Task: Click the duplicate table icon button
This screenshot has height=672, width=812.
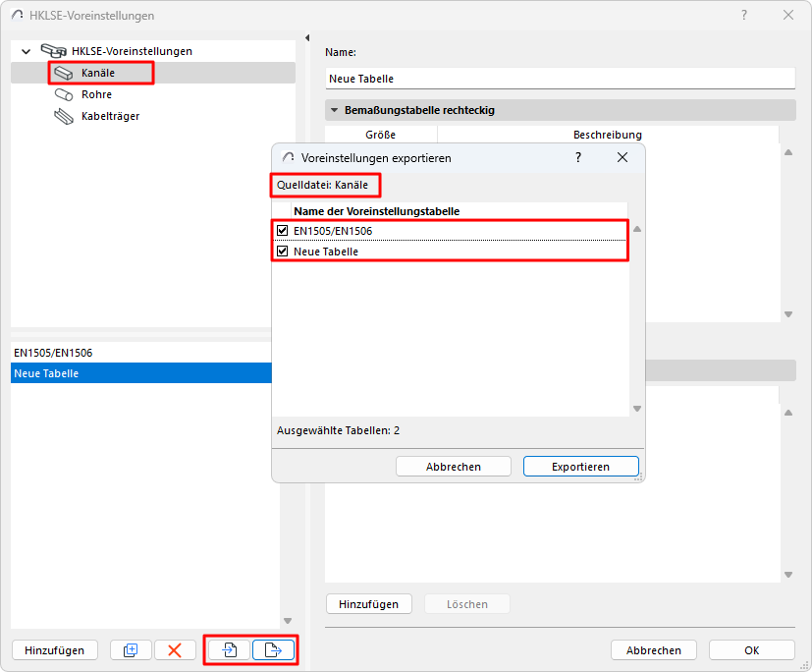Action: coord(131,649)
